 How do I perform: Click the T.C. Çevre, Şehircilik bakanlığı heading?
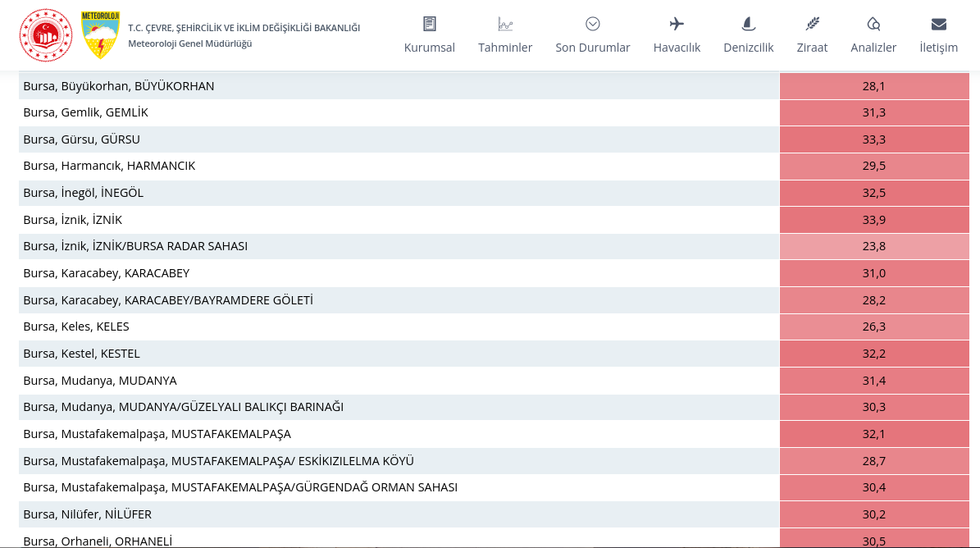coord(244,28)
